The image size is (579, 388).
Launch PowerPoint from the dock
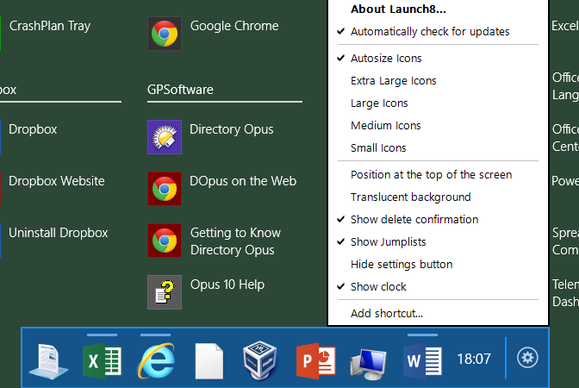click(316, 361)
